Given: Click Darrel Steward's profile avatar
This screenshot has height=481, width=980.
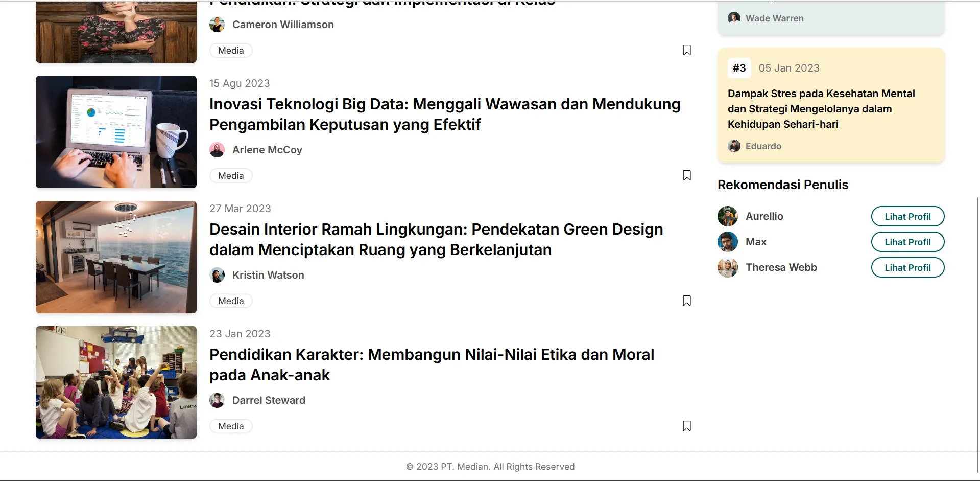Looking at the screenshot, I should click(217, 400).
